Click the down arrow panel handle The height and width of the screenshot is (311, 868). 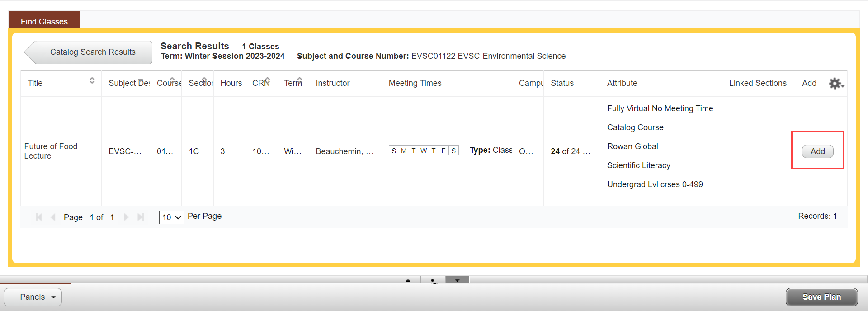tap(457, 280)
